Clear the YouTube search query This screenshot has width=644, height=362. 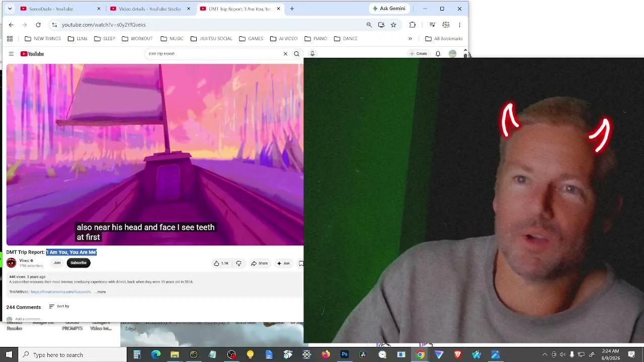click(x=285, y=54)
